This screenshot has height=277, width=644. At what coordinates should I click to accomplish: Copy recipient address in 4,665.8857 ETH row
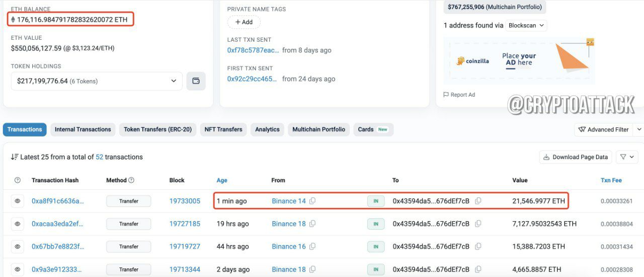point(478,269)
